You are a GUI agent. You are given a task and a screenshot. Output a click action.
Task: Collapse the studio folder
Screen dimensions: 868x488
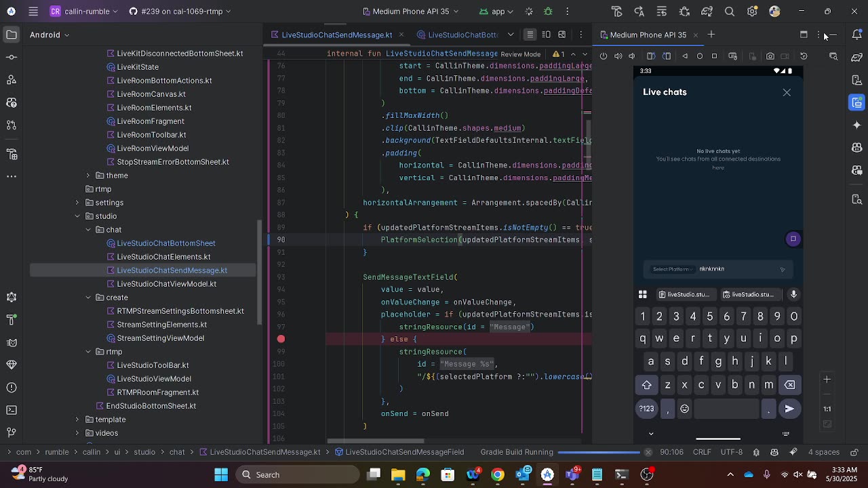(77, 216)
